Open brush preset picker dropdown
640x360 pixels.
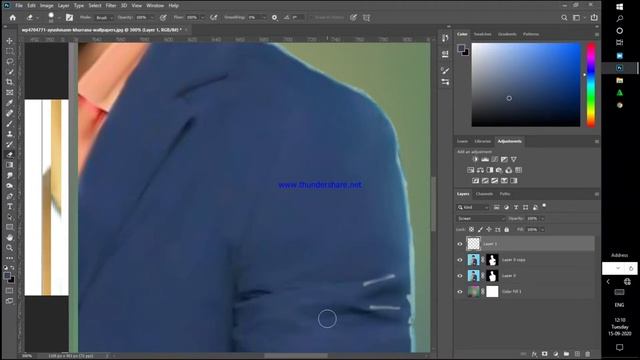59,18
